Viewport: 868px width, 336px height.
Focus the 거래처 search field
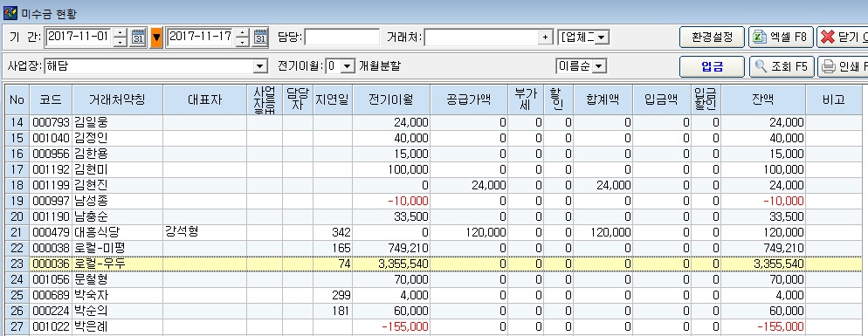[x=481, y=37]
